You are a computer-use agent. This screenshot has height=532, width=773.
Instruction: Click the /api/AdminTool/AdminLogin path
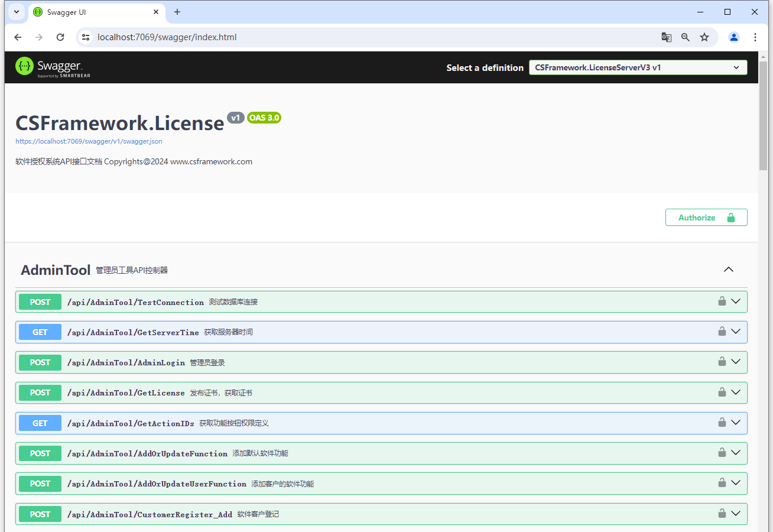(126, 362)
